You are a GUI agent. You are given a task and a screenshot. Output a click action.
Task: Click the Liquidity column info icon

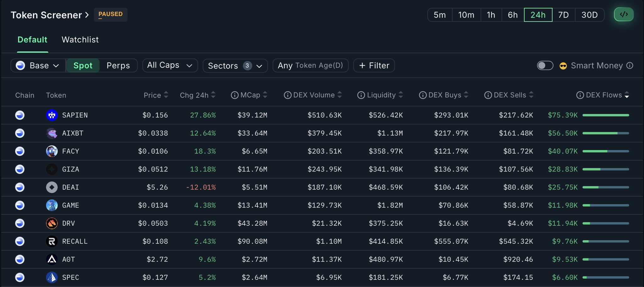(x=361, y=95)
